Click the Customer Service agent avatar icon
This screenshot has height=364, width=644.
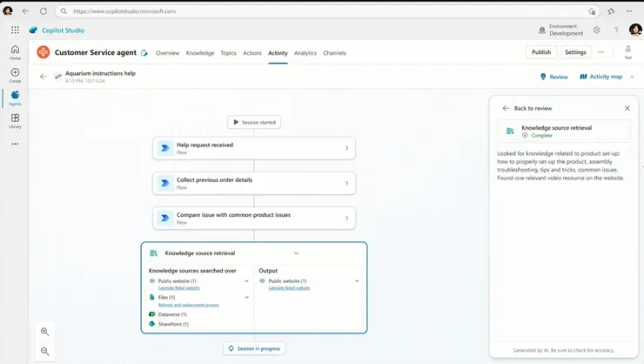[44, 52]
